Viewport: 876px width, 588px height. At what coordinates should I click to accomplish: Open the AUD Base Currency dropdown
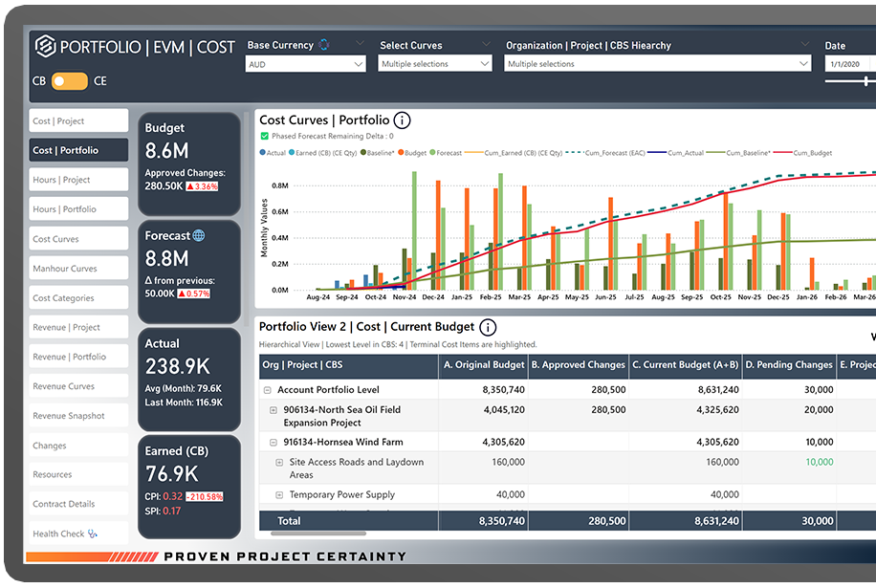click(x=306, y=64)
